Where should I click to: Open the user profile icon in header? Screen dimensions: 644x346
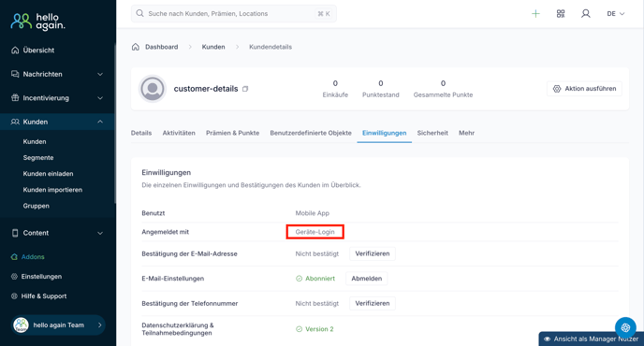coord(586,13)
